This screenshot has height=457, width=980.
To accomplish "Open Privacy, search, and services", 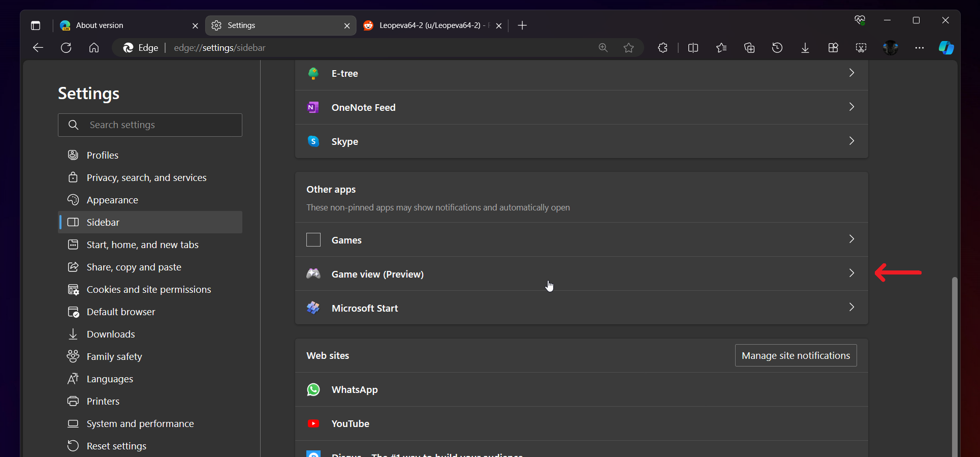I will 150,177.
